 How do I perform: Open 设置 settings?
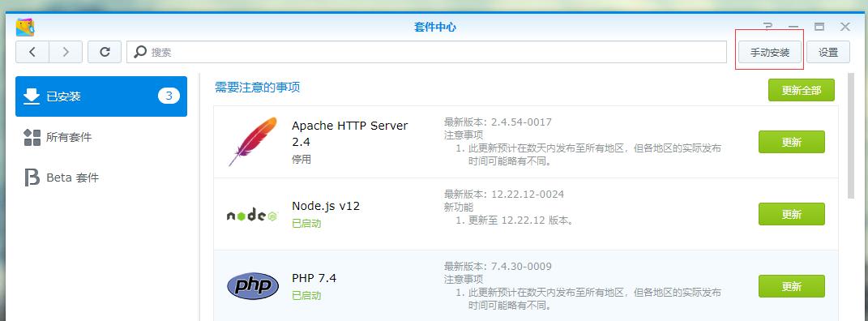click(x=828, y=53)
